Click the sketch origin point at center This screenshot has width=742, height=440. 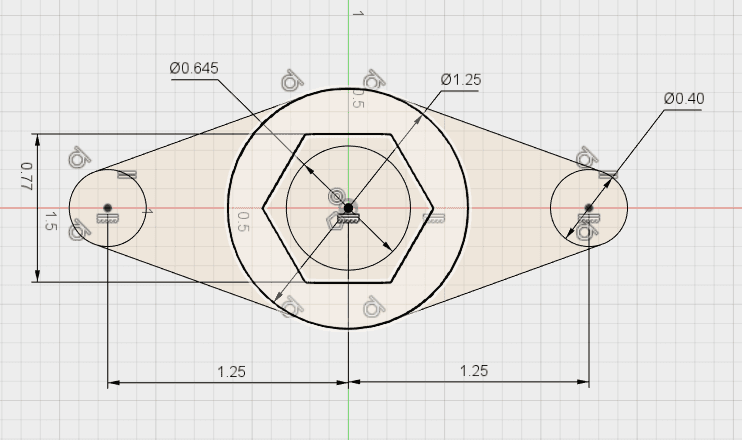tap(348, 208)
